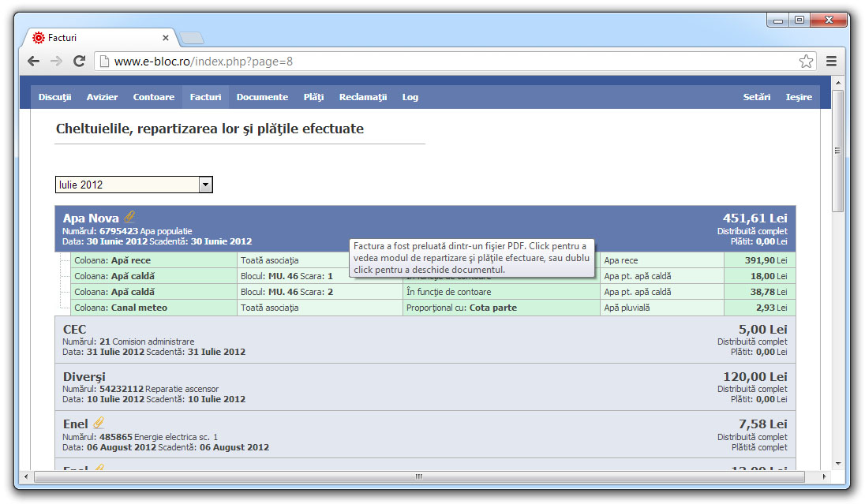The height and width of the screenshot is (504, 865).
Task: Switch to the Plăți section
Action: (313, 97)
